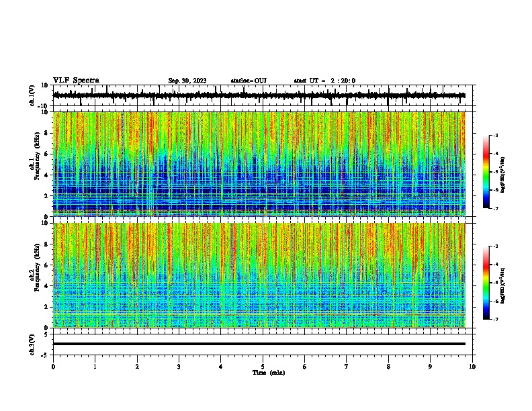
Task: Click the color scale bar beside ch.2 spectrogram
Action: pyautogui.click(x=486, y=283)
